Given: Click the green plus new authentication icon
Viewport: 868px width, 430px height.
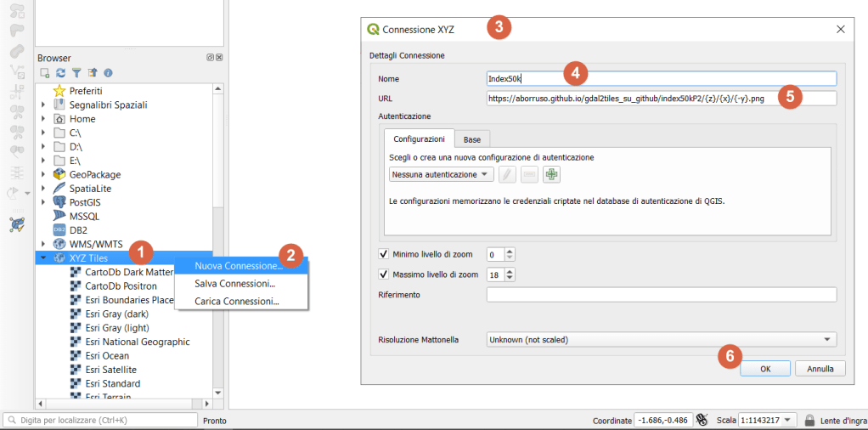Looking at the screenshot, I should click(x=552, y=174).
